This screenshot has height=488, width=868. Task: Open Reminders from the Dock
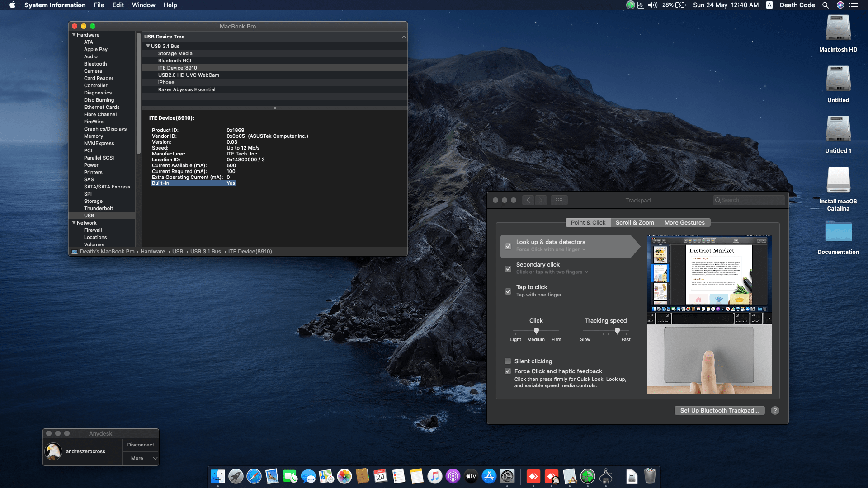[x=399, y=476]
